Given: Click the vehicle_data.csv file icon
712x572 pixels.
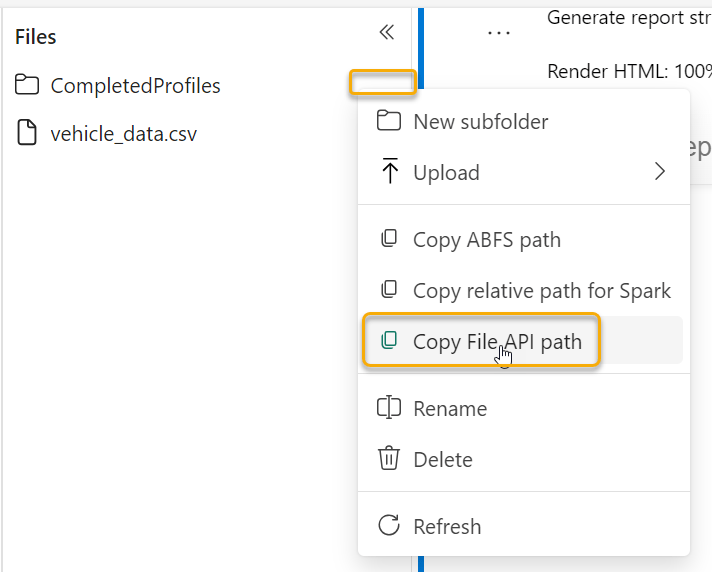Looking at the screenshot, I should pos(27,133).
